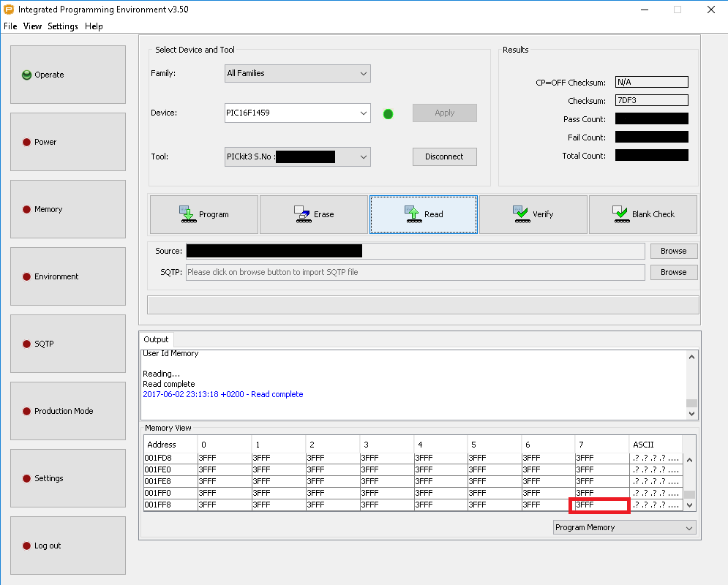Screen dimensions: 728x585
Task: Click the Output log scroll down arrow
Action: click(x=692, y=413)
